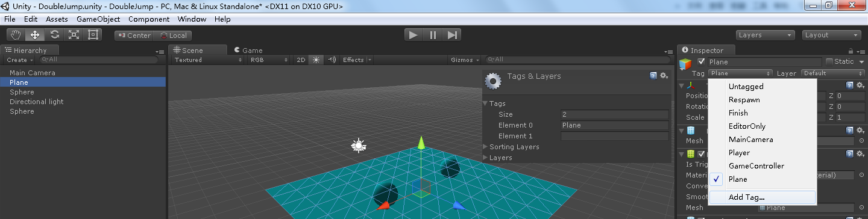This screenshot has height=219, width=868.
Task: Open Transform component help icon
Action: [850, 85]
